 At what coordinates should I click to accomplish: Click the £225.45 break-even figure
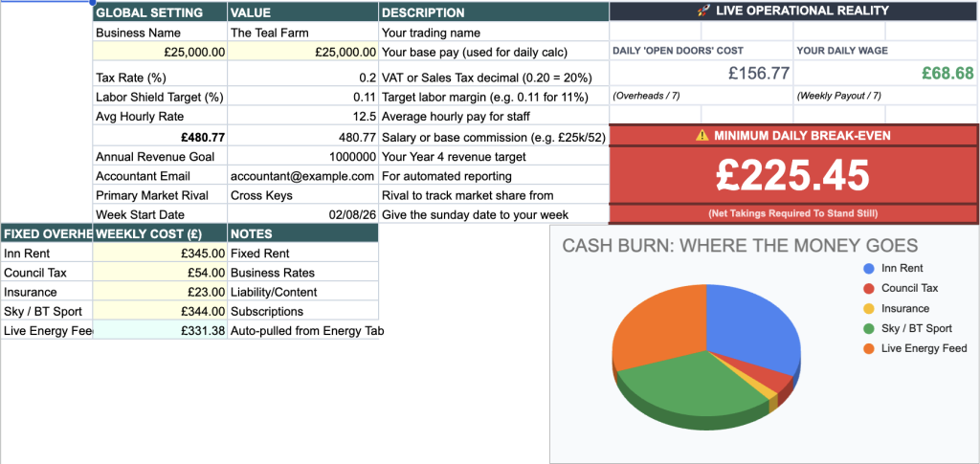point(792,175)
